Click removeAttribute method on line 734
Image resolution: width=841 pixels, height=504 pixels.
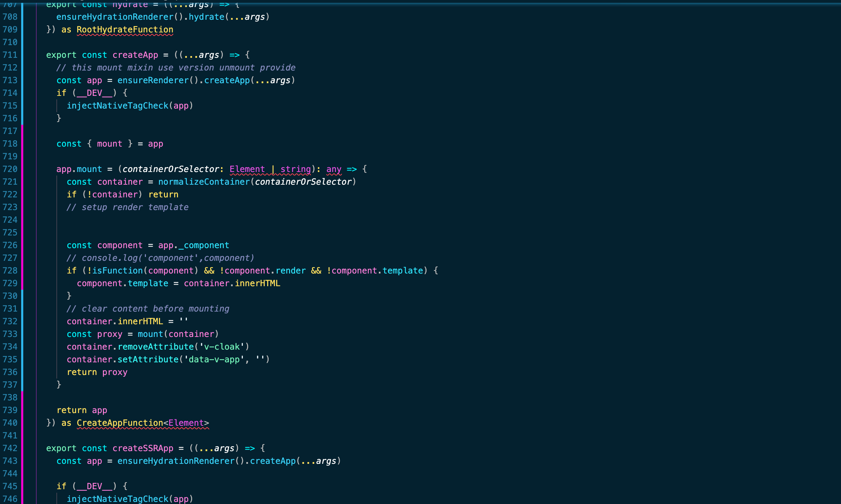click(155, 347)
